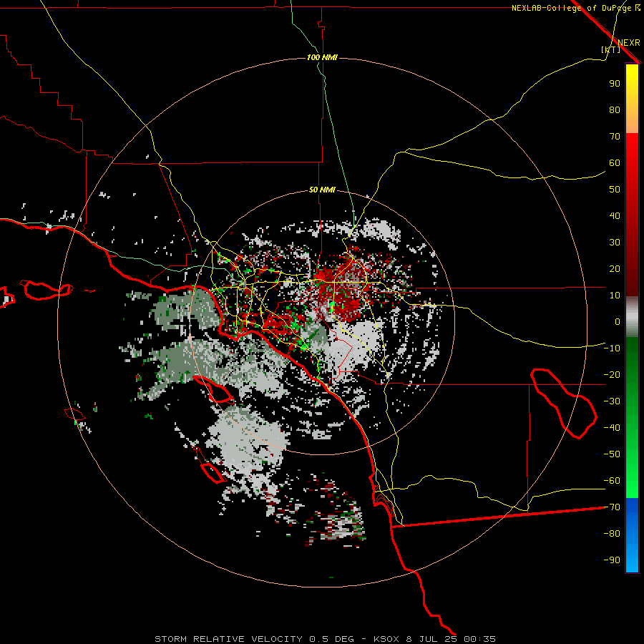Click the blue band of the color bar

(x=632, y=535)
